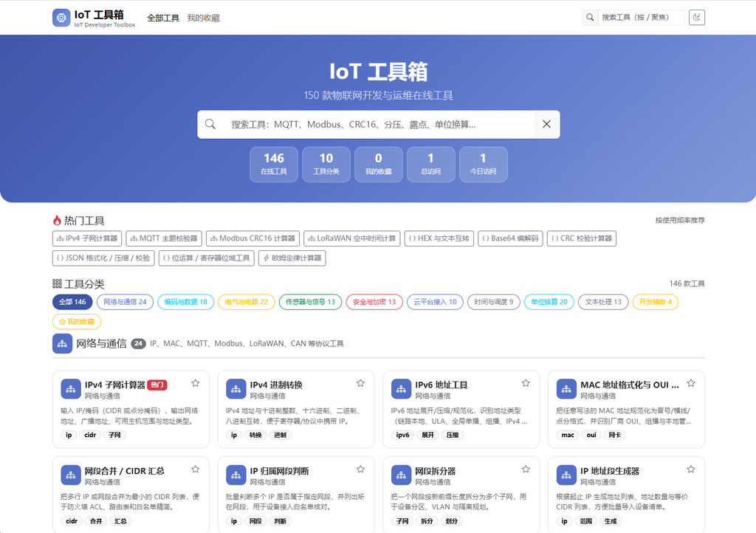Click the 网段合并 / CIDR 汇总 icon
The height and width of the screenshot is (533, 756).
70,475
